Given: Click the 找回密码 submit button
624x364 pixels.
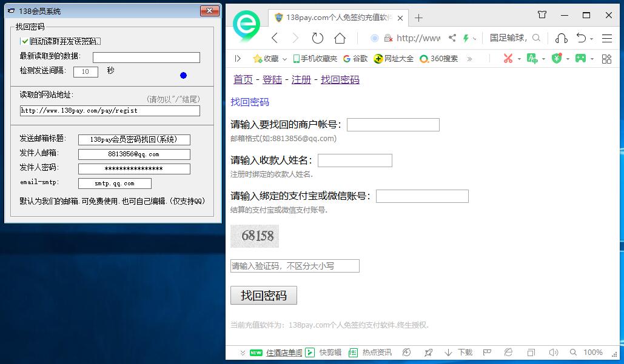Looking at the screenshot, I should point(263,295).
